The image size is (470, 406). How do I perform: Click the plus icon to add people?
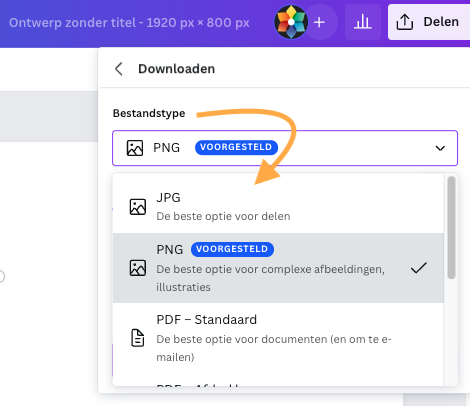pyautogui.click(x=319, y=22)
